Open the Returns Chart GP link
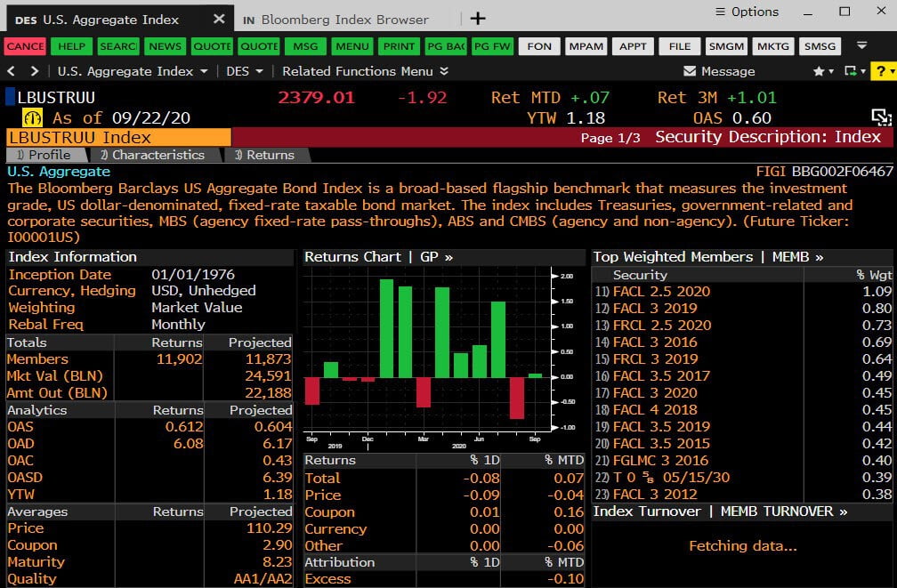Viewport: 897px width, 588px height. (436, 257)
